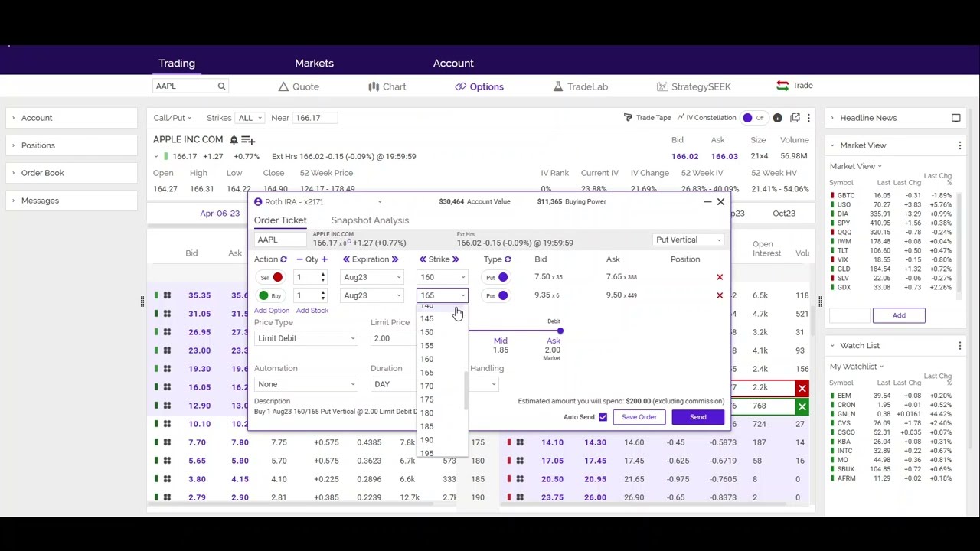This screenshot has width=980, height=551.
Task: Open the Market View panel kebab menu
Action: tap(959, 145)
